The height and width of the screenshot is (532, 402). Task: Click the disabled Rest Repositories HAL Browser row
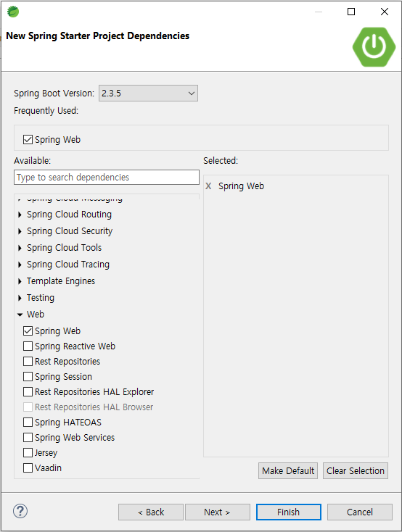click(89, 407)
